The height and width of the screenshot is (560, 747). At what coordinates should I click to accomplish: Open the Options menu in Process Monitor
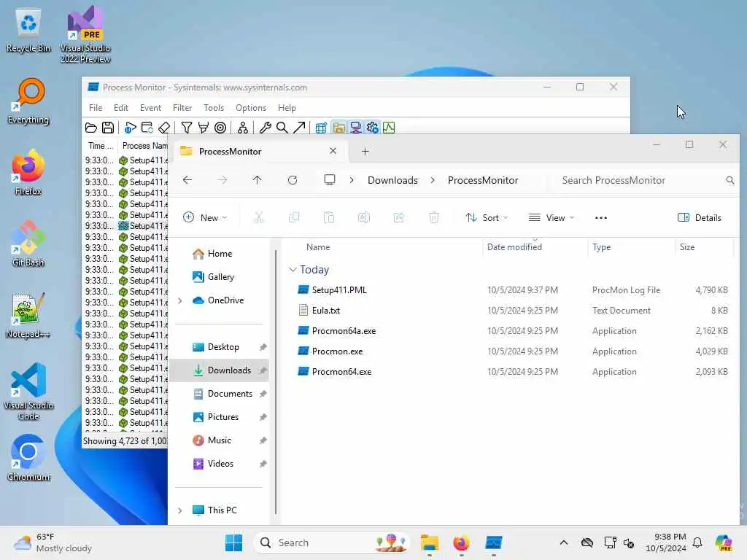(x=251, y=108)
